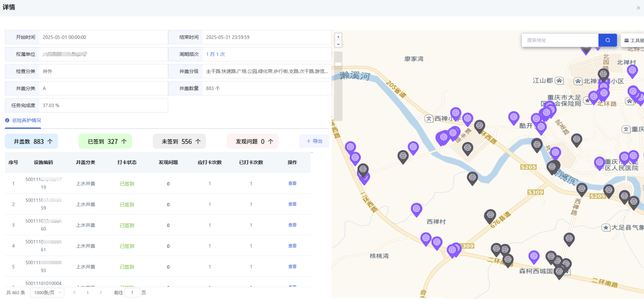Close the 详情 dialog with the X icon

coord(638,8)
